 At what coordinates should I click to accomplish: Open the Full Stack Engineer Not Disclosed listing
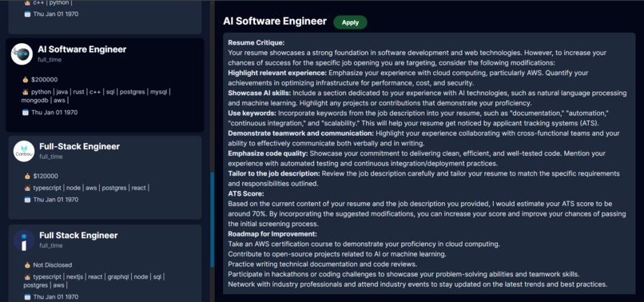[78, 235]
